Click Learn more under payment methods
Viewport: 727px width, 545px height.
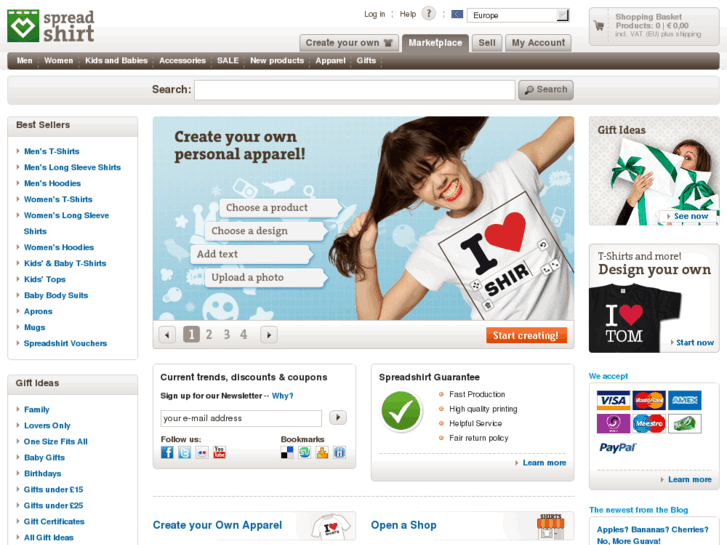tap(689, 479)
